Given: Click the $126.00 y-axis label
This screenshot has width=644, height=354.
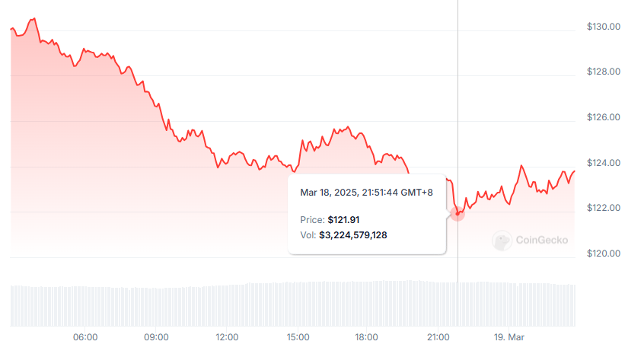Looking at the screenshot, I should pos(604,117).
